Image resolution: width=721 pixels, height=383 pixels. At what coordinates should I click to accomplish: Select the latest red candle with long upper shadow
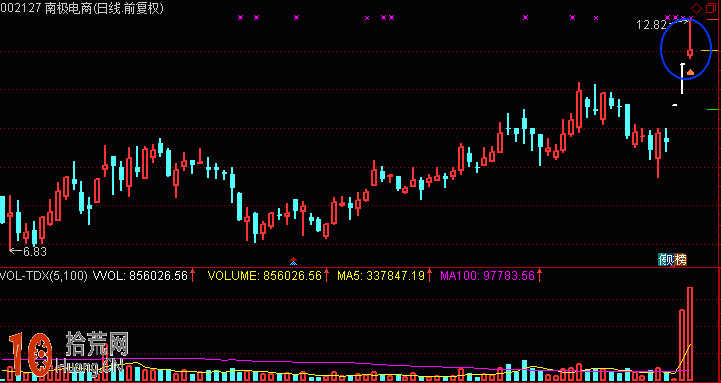coord(690,40)
